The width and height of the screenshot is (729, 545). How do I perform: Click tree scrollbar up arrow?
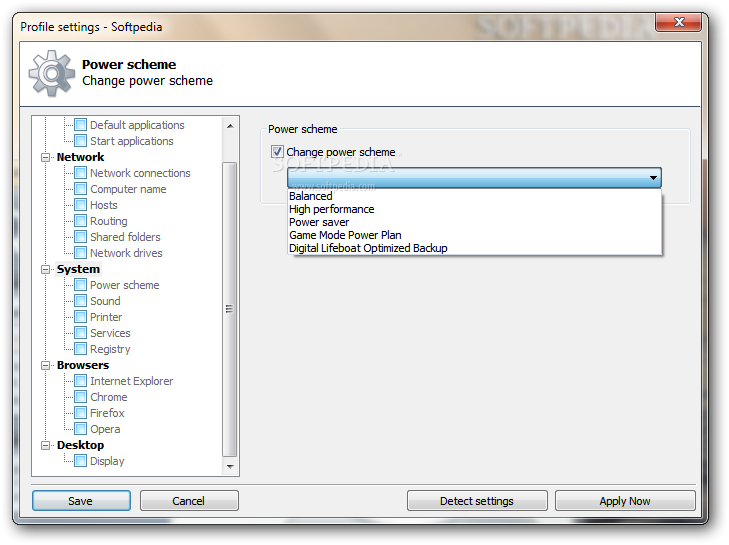230,126
